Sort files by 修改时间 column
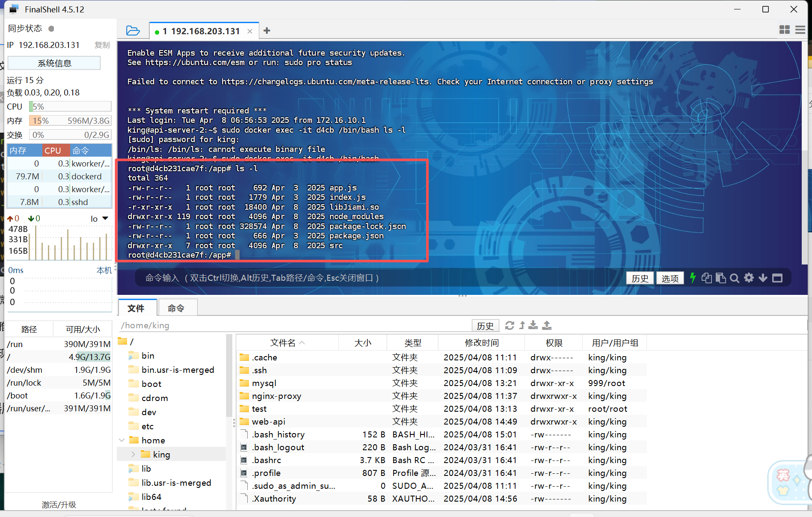Image resolution: width=812 pixels, height=517 pixels. pos(482,343)
